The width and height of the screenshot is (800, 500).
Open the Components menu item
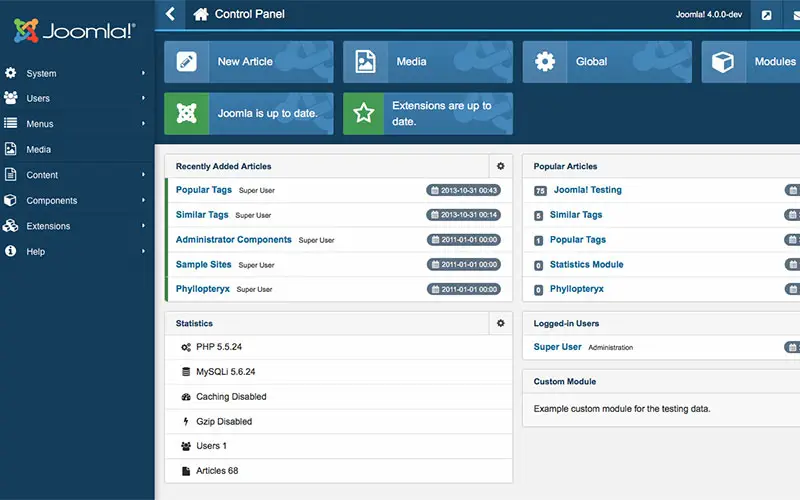(77, 200)
